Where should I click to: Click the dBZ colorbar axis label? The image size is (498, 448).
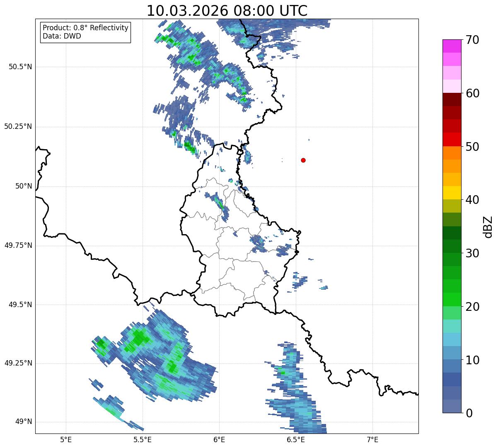point(488,226)
